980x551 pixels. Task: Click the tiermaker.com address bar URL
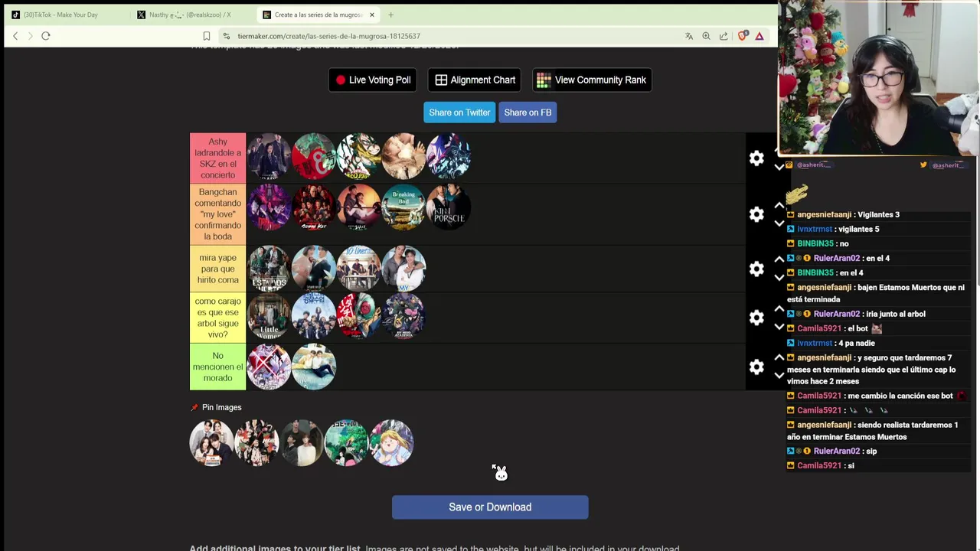click(x=328, y=36)
